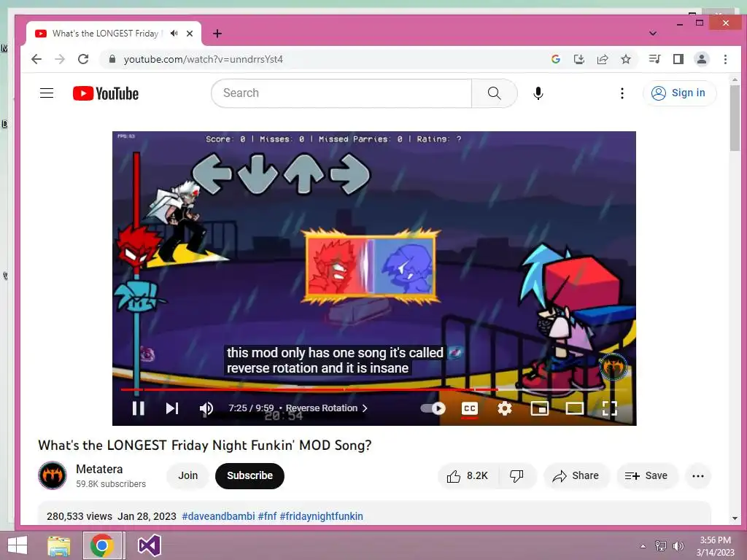Dislike the video
747x560 pixels.
point(517,475)
